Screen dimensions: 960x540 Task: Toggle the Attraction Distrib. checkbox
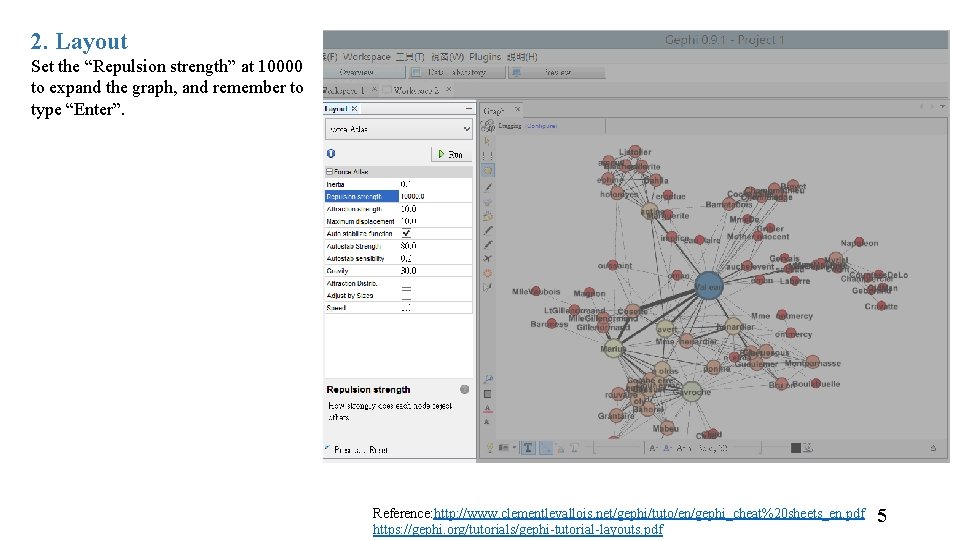pyautogui.click(x=406, y=284)
